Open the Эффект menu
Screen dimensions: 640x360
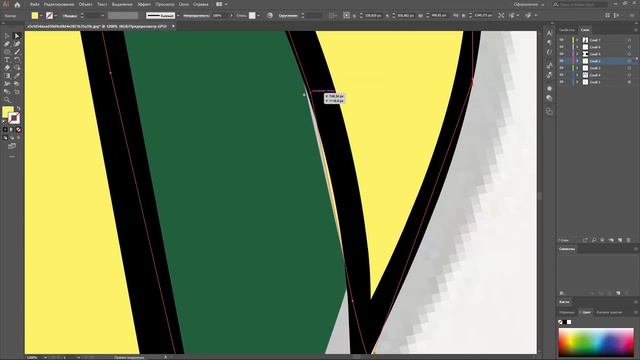(x=144, y=4)
